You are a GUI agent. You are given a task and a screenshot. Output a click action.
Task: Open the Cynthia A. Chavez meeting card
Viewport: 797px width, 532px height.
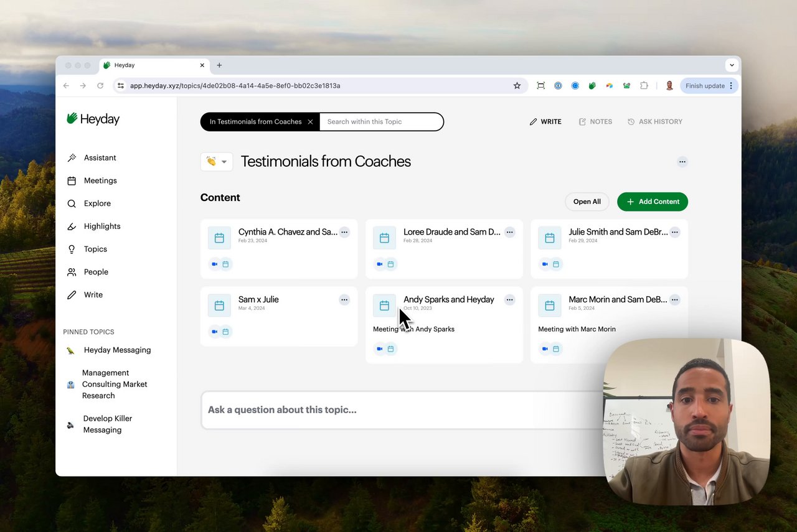coord(279,249)
